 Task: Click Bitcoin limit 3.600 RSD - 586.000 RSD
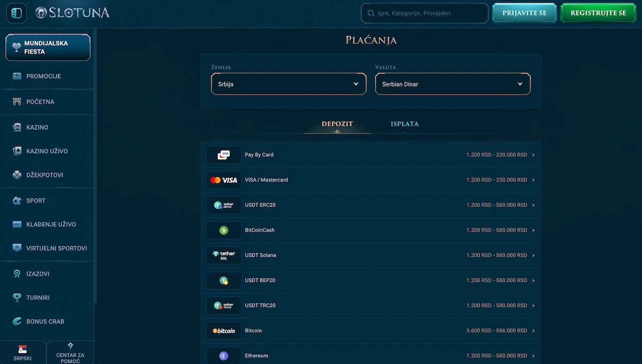click(496, 331)
